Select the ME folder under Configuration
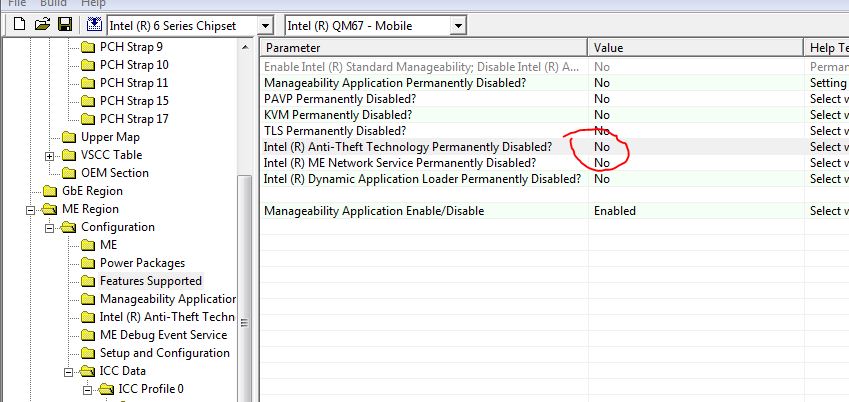 [x=108, y=245]
